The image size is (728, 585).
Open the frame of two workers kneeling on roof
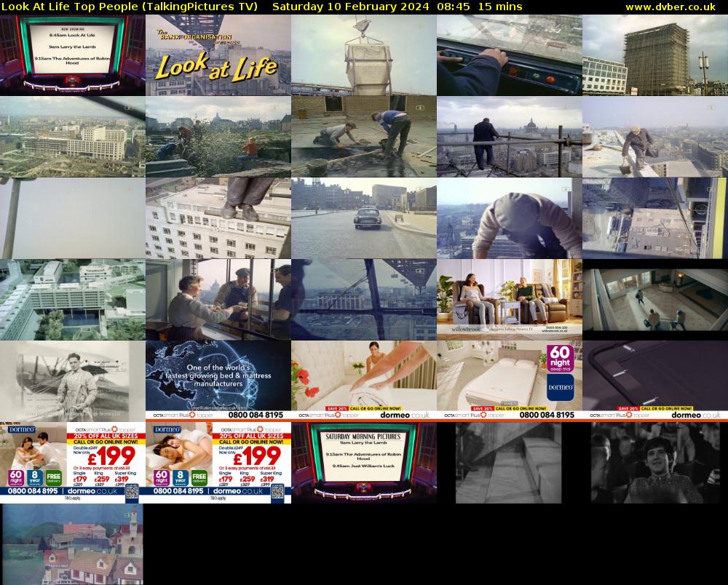[364, 137]
